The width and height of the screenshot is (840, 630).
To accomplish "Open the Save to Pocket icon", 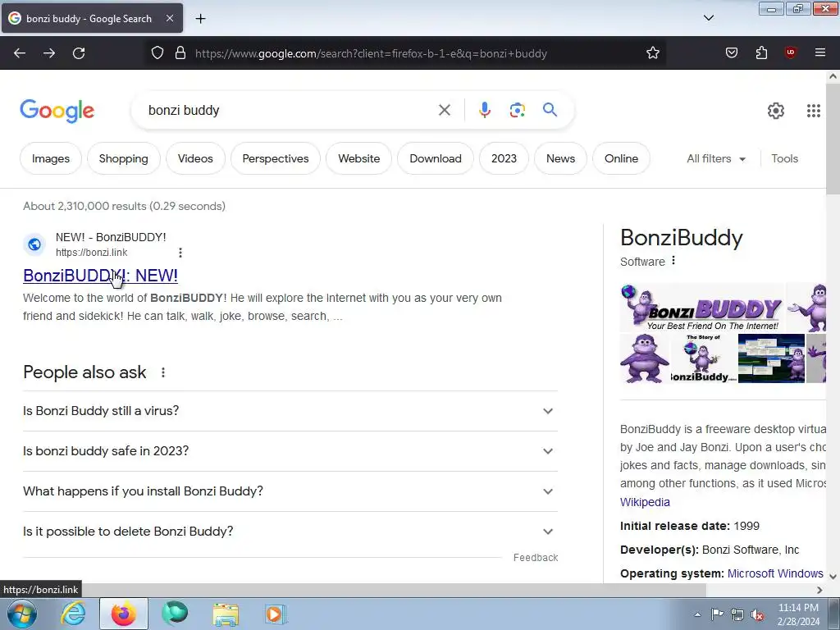I will [x=732, y=52].
